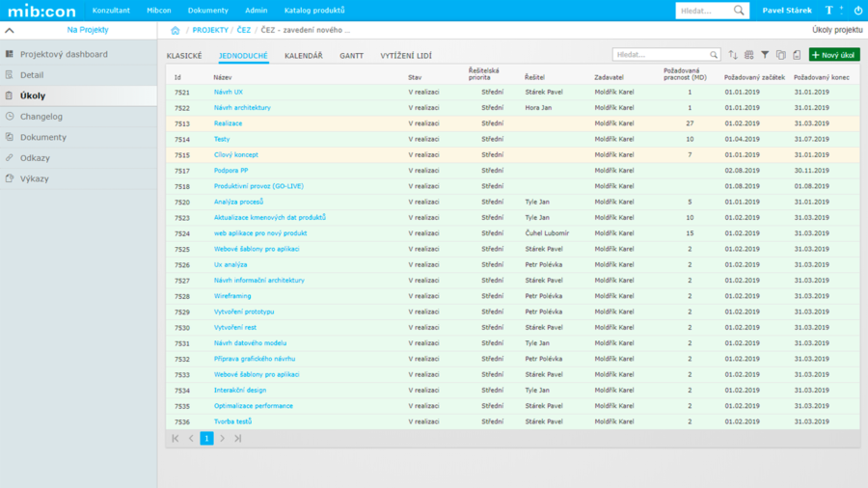Open the Návrh architektury task link
Image resolution: width=868 pixels, height=488 pixels.
242,108
